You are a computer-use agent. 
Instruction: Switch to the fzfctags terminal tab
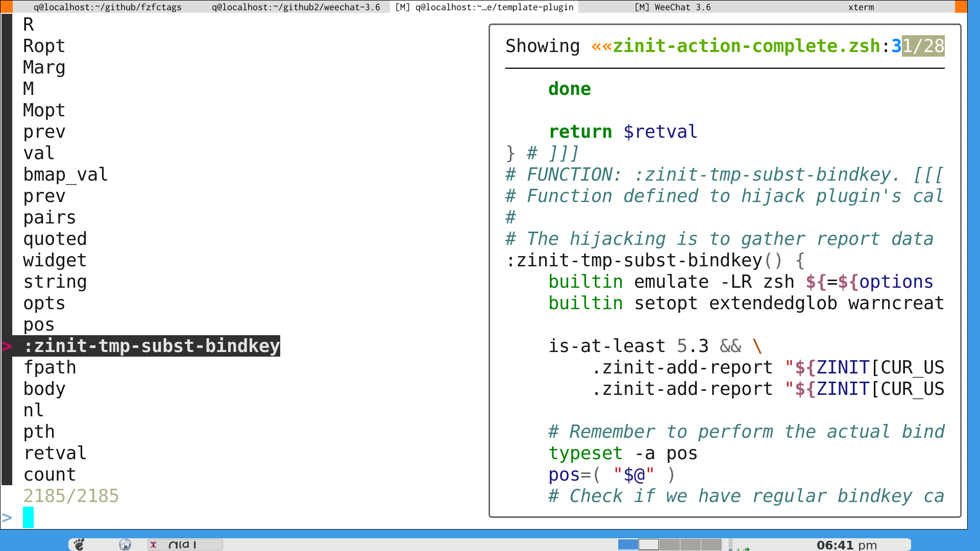click(x=107, y=7)
